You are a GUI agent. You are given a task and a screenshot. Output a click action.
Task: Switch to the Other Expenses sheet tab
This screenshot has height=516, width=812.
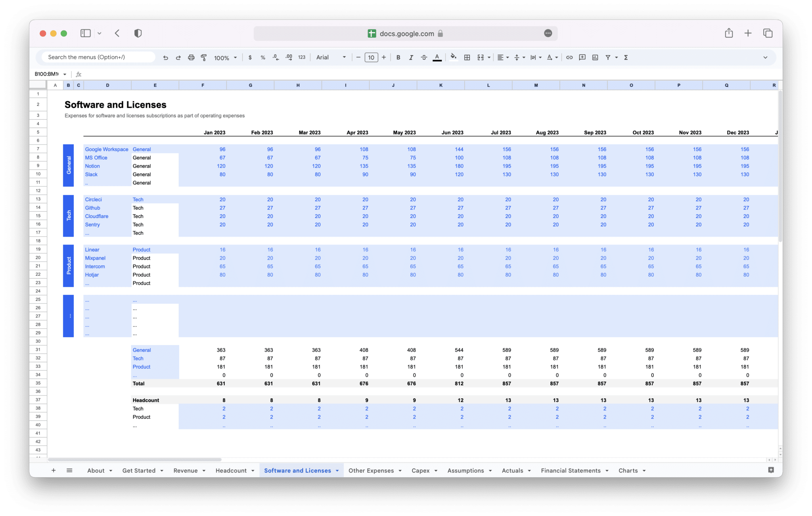click(x=371, y=470)
